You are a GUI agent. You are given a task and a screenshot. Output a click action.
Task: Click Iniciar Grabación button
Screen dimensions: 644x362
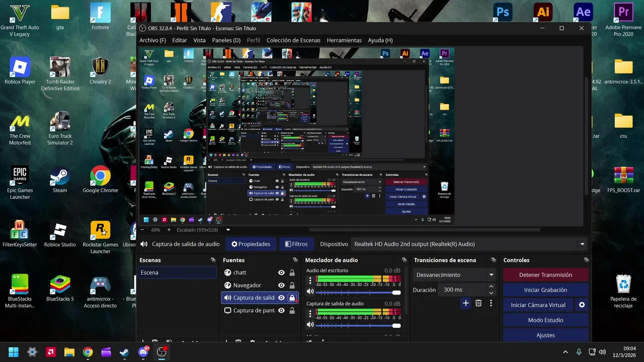(545, 290)
